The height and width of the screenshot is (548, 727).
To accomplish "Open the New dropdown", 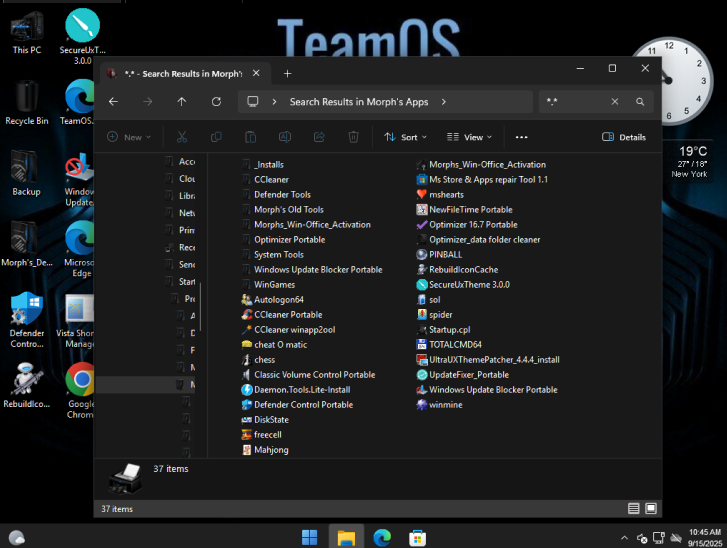I will pyautogui.click(x=129, y=137).
